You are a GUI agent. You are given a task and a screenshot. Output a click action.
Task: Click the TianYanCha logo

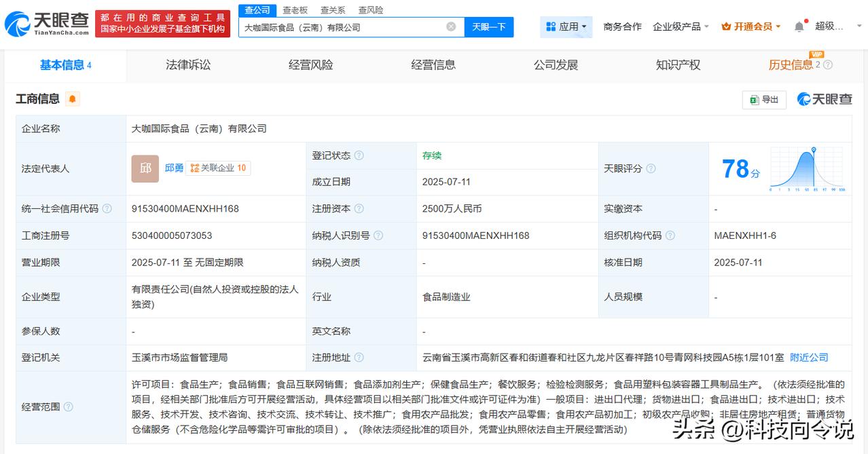(x=46, y=24)
